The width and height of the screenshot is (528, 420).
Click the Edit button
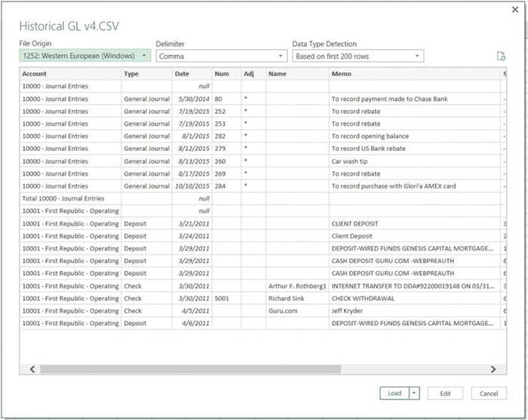[x=445, y=393]
